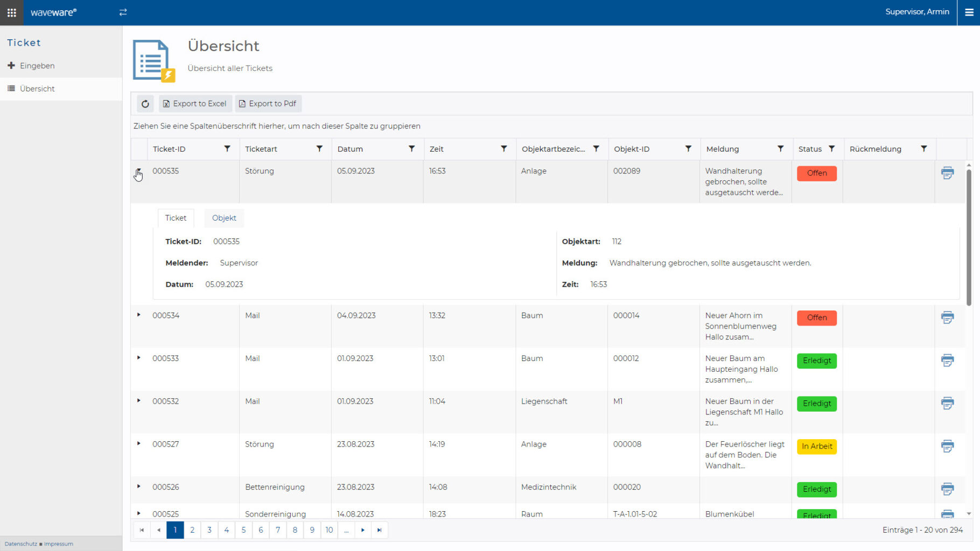Click the vertical scrollbar of the grid
Screen dimensions: 980x551
pyautogui.click(x=969, y=237)
